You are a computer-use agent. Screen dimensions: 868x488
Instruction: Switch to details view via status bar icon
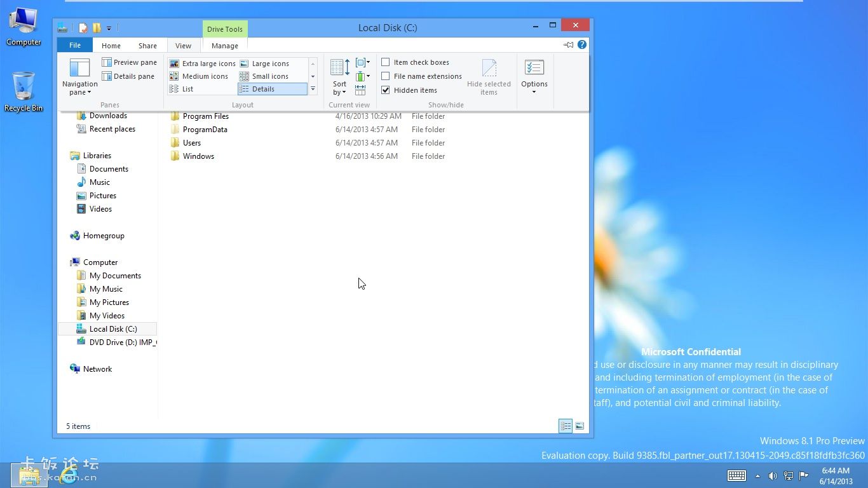[566, 426]
